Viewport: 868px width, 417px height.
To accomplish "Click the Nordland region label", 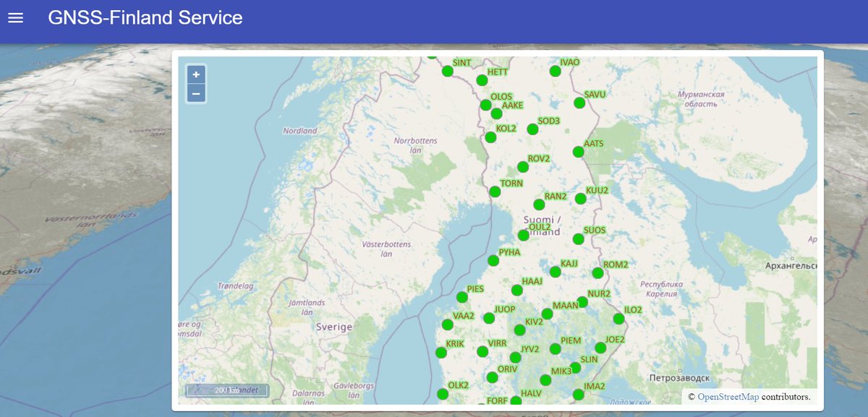I will tap(300, 131).
